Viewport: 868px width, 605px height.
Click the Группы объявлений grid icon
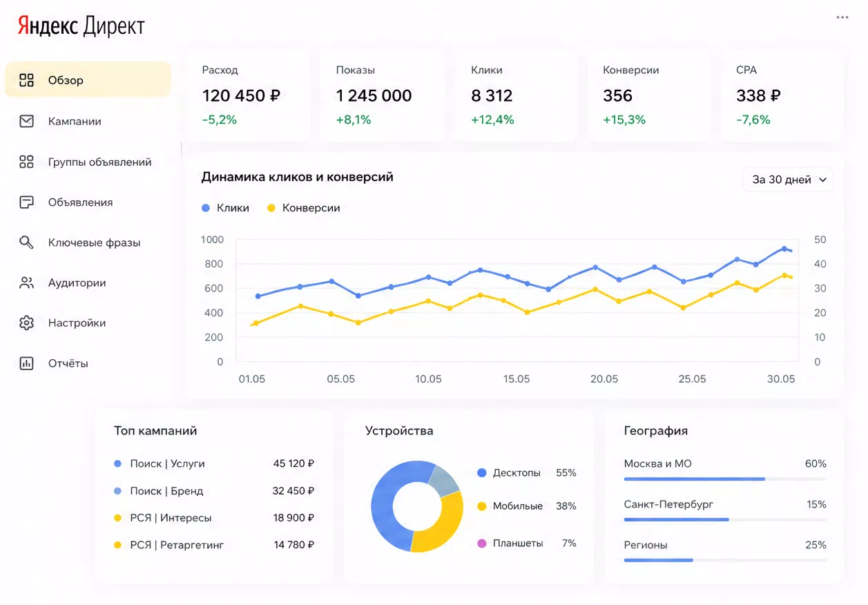click(26, 162)
